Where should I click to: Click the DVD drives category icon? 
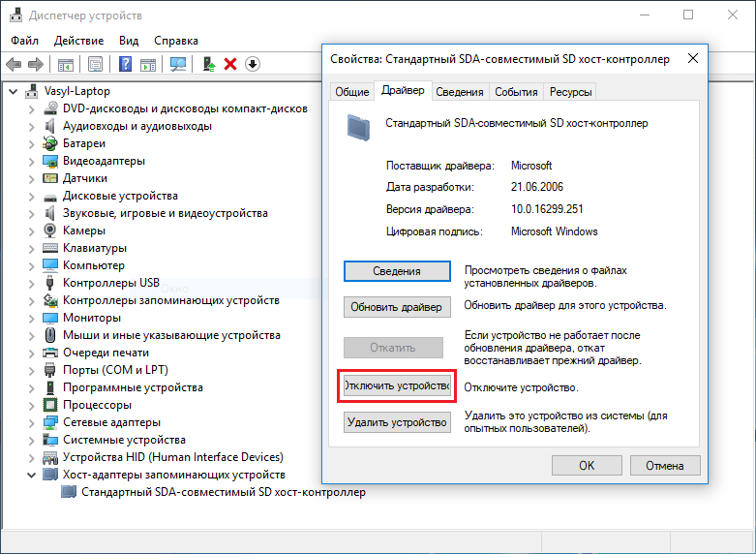click(x=50, y=108)
